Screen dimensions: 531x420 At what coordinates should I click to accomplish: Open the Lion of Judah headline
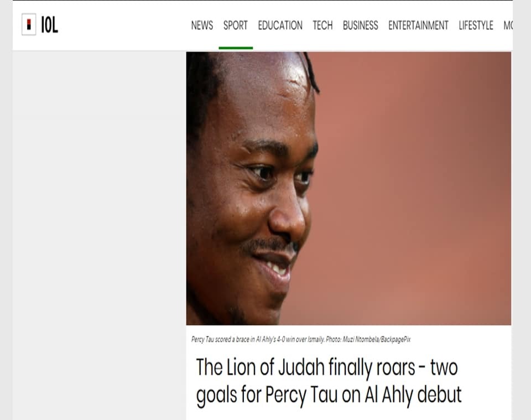tap(329, 381)
